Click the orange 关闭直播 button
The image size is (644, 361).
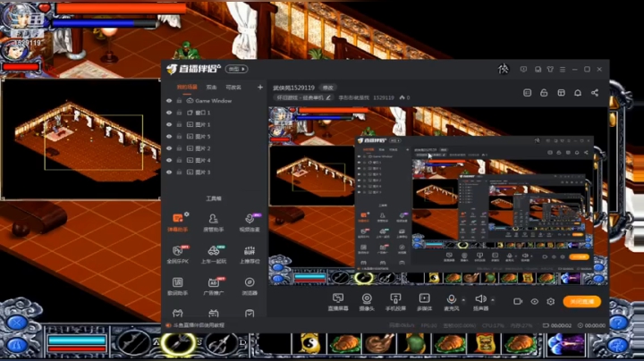click(582, 301)
